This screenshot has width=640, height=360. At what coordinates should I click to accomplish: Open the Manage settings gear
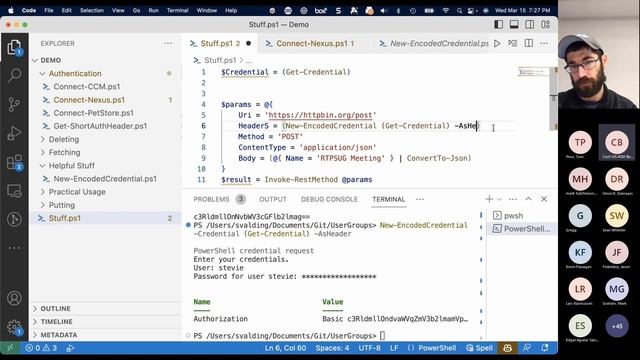tap(14, 327)
